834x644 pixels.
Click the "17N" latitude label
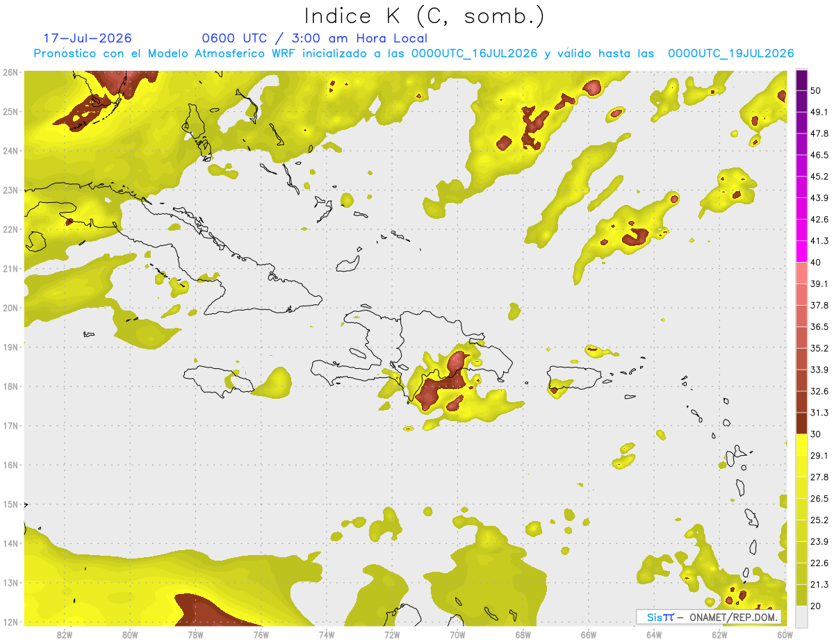point(10,426)
